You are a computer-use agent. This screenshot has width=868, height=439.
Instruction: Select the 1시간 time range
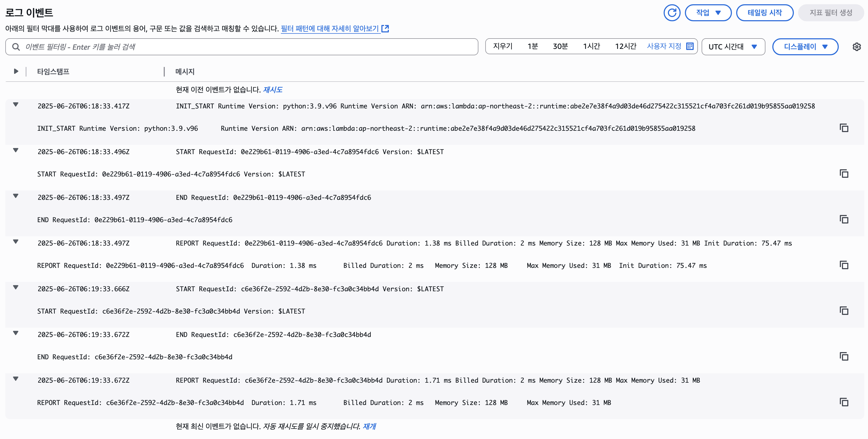click(x=591, y=47)
